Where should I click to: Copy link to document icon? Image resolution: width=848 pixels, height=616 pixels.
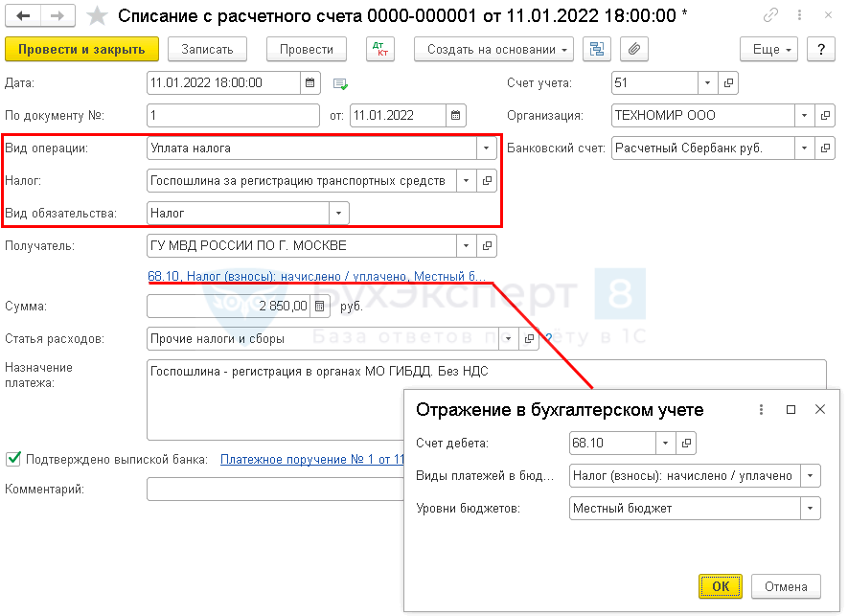coord(771,16)
